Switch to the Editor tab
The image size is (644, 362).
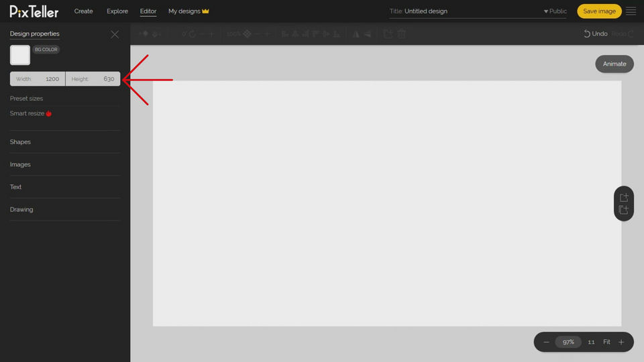point(148,11)
